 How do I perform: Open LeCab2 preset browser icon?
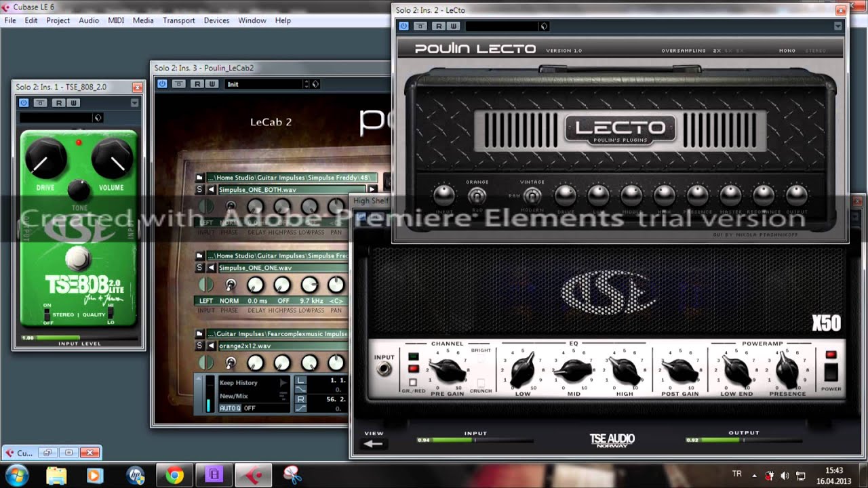coord(315,84)
